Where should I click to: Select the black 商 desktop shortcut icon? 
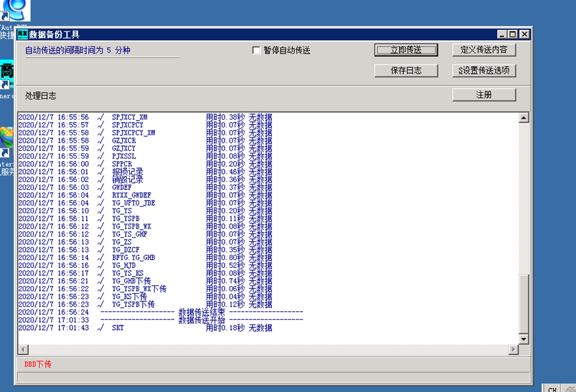7,73
